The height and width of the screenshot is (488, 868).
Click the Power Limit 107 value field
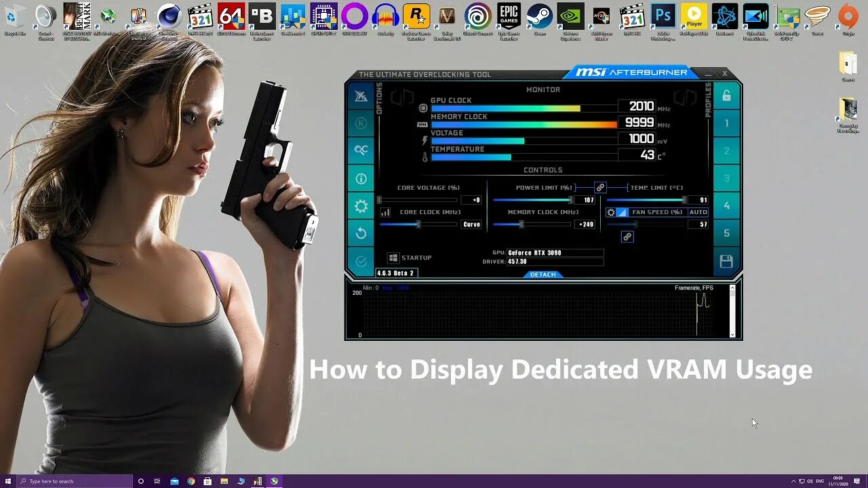tap(585, 200)
